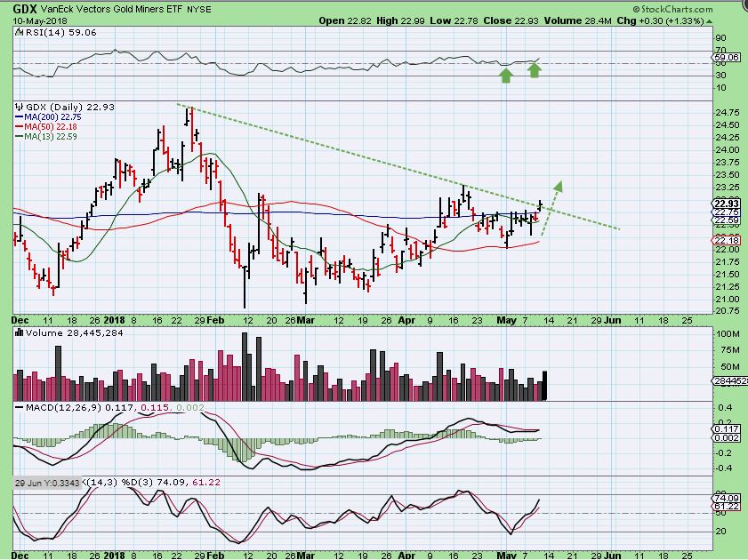Click the blue MA(200) line swatch in legend
The width and height of the screenshot is (748, 560).
20,117
